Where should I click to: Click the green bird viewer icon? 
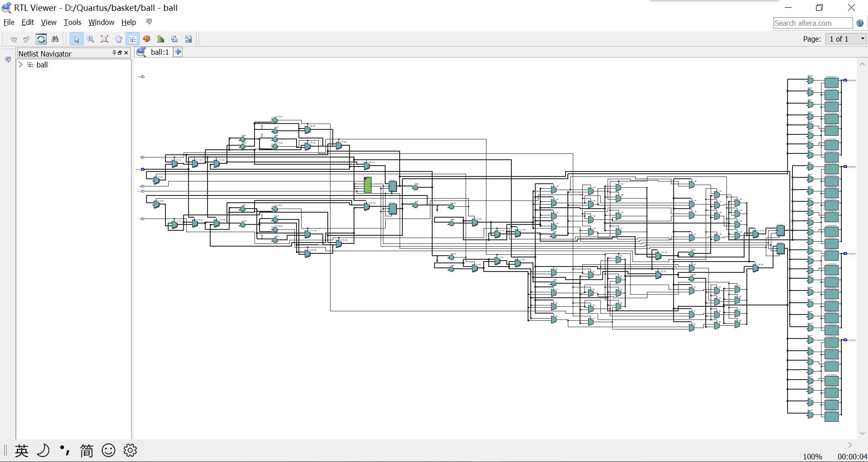coord(160,39)
